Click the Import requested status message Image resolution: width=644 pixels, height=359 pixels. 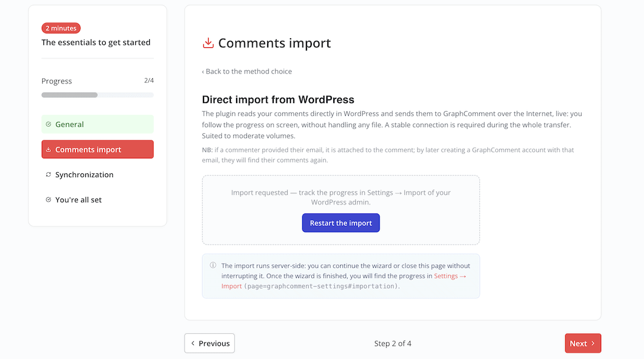pos(341,197)
